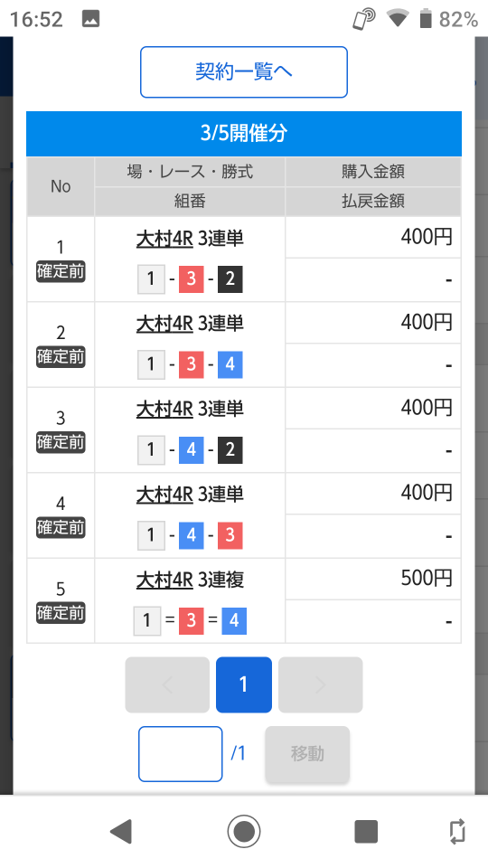The width and height of the screenshot is (488, 868).
Task: Open 大村4R link in row 3
Action: coord(164,410)
